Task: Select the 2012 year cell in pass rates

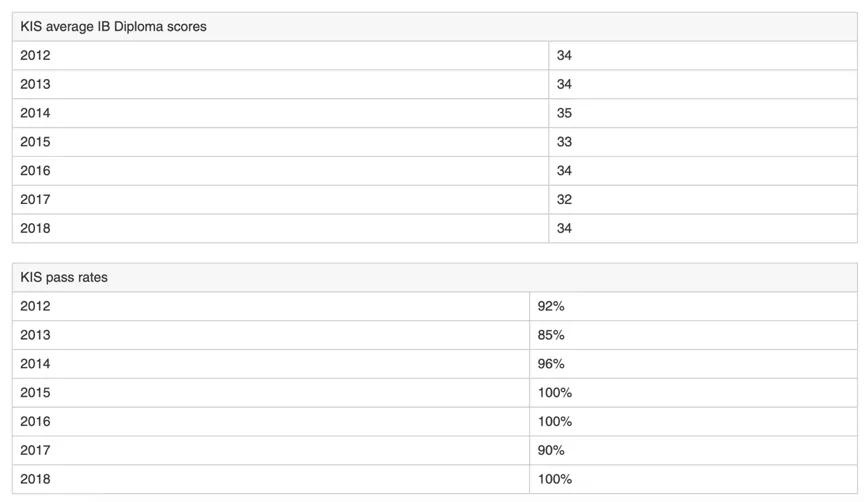Action: coord(271,306)
